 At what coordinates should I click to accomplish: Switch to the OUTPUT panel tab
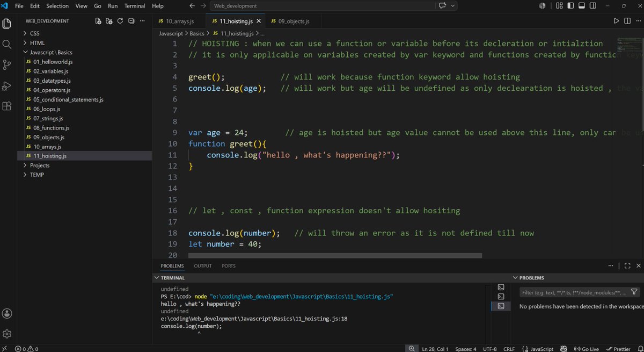tap(203, 265)
